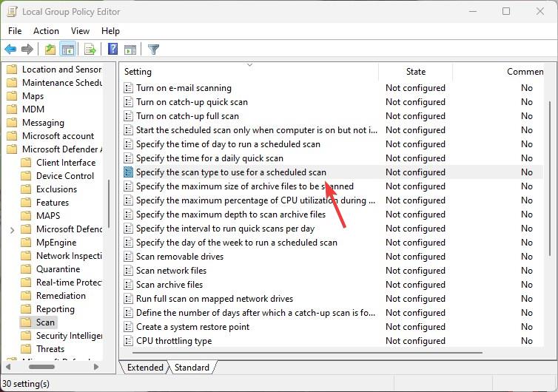The width and height of the screenshot is (558, 392).
Task: Open the Action menu
Action: 47,31
